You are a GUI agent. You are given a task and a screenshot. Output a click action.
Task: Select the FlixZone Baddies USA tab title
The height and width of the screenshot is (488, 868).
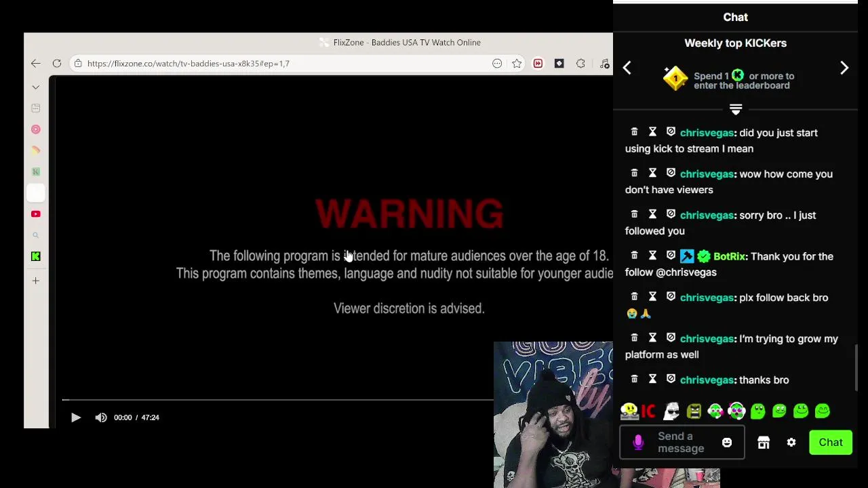pyautogui.click(x=407, y=43)
